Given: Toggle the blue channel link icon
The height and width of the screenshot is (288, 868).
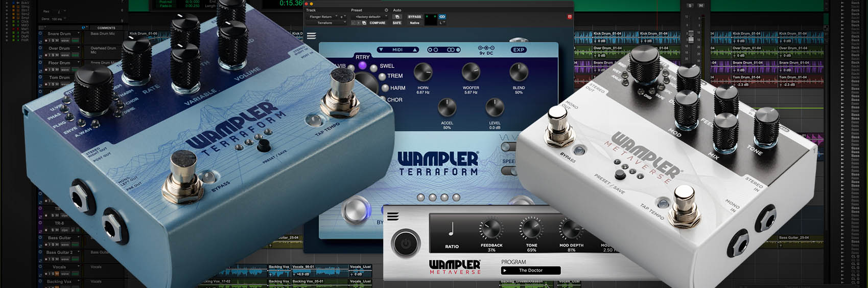Looking at the screenshot, I should 442,17.
